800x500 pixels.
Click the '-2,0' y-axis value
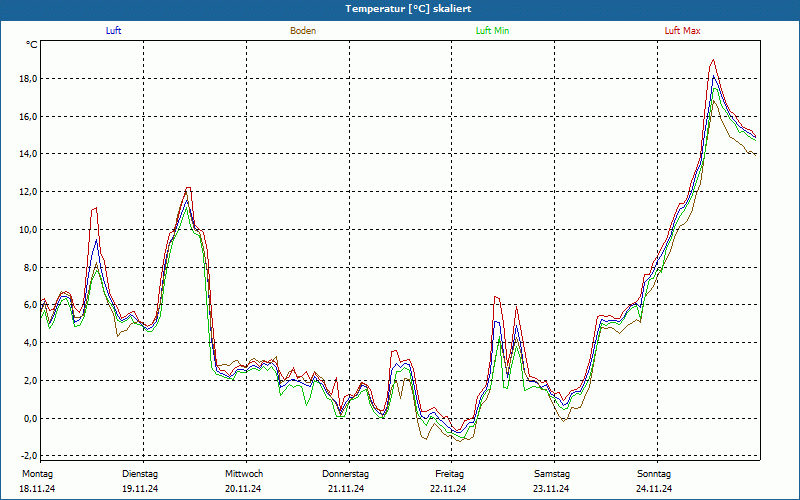[x=29, y=456]
